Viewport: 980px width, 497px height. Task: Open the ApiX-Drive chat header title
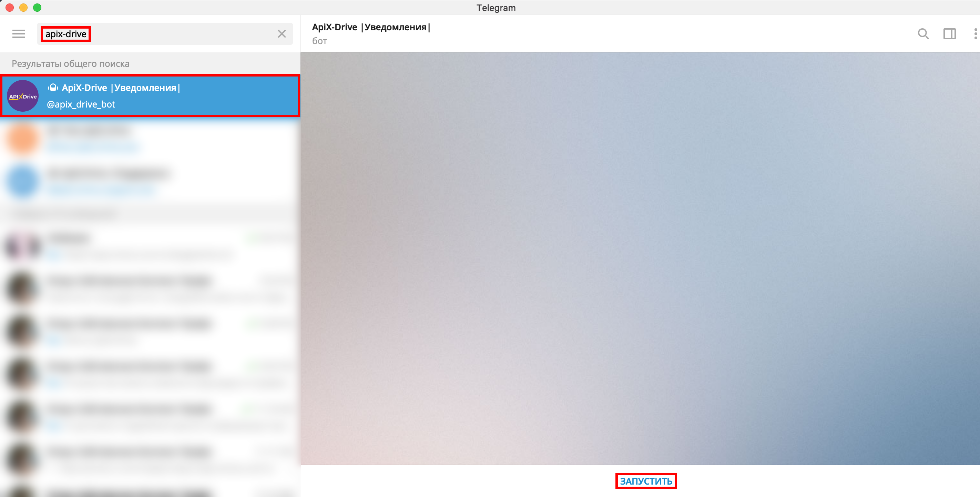pyautogui.click(x=371, y=27)
